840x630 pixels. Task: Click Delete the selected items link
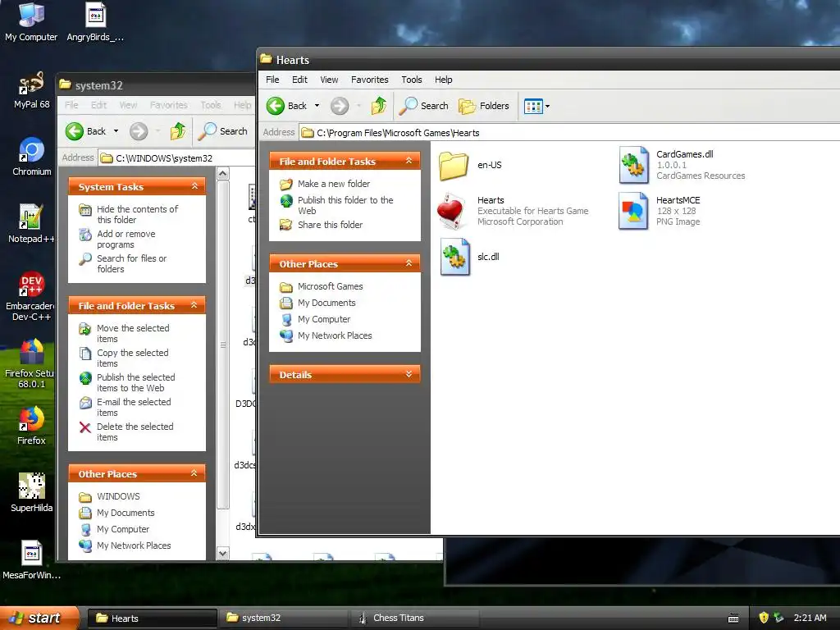135,432
